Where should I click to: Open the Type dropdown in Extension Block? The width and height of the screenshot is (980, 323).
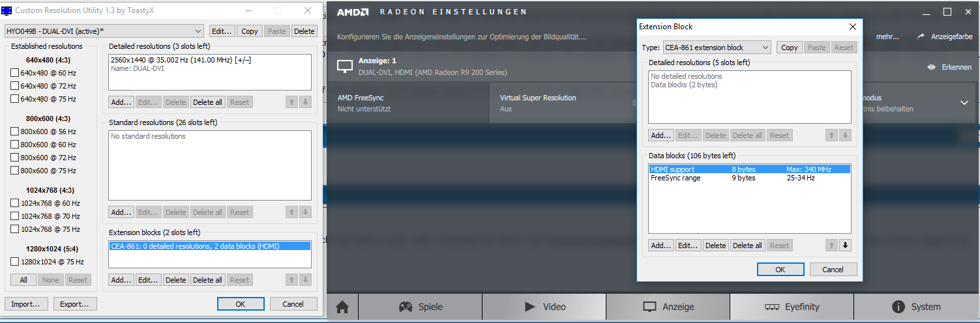717,48
